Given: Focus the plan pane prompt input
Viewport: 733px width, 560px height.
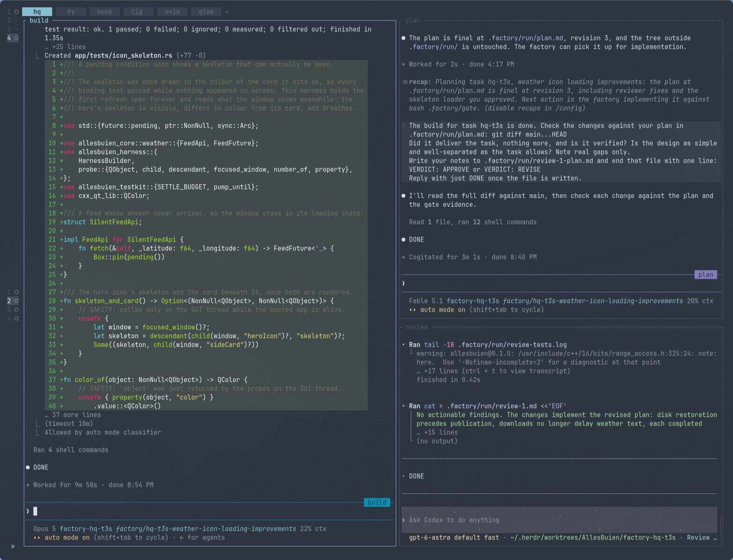Looking at the screenshot, I should tap(561, 283).
